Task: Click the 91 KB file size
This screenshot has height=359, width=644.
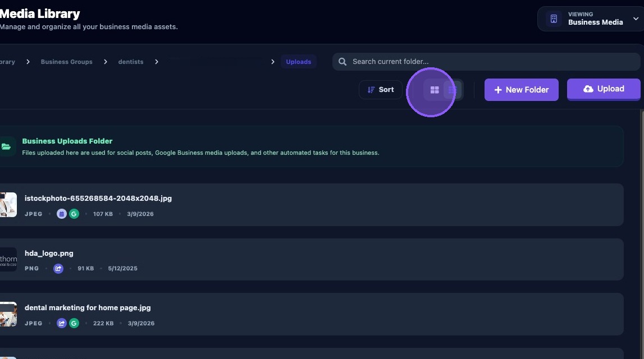Action: [x=86, y=268]
